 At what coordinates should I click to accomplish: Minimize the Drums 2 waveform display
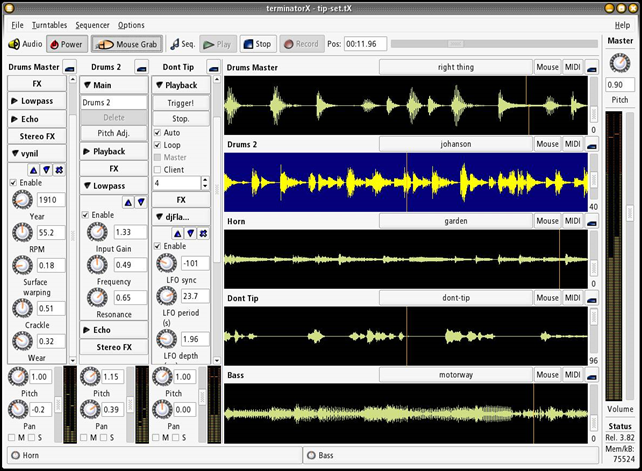[593, 143]
